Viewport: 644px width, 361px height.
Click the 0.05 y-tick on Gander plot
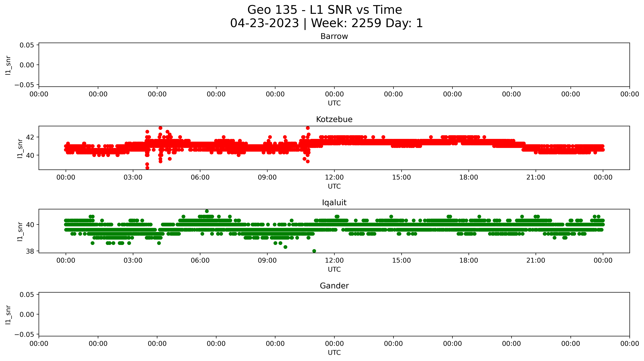(27, 295)
